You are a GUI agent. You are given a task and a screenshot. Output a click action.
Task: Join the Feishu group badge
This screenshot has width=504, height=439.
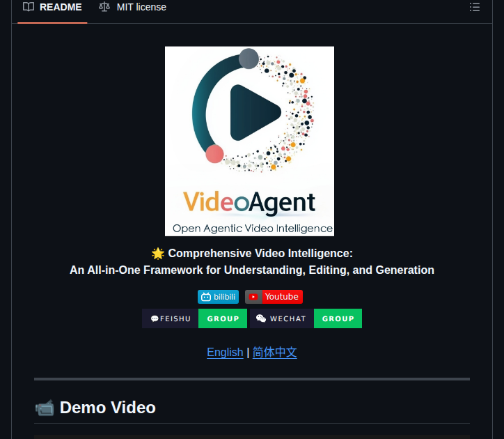tap(194, 318)
